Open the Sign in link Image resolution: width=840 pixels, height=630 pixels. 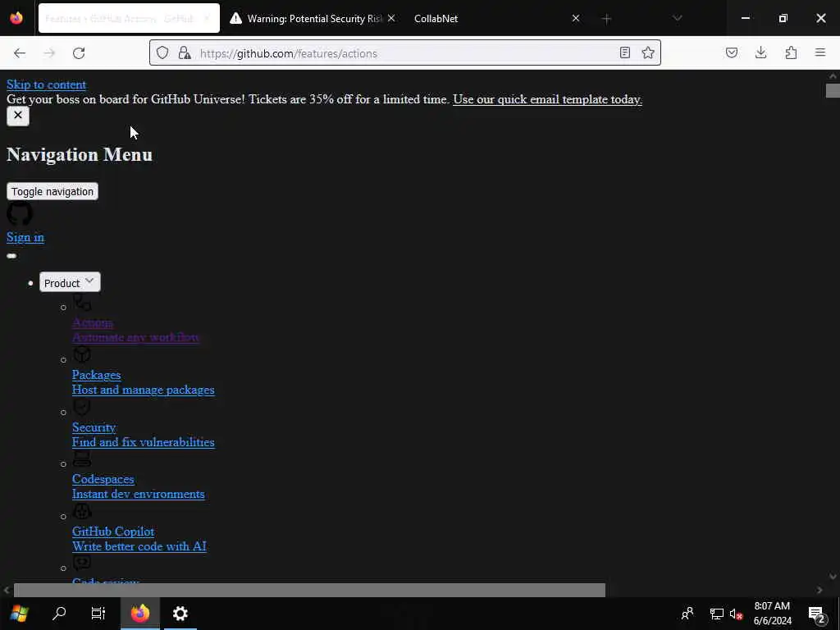[x=25, y=237]
